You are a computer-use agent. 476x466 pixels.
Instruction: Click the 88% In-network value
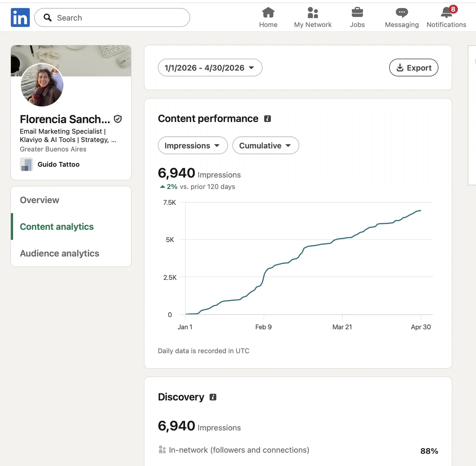(429, 451)
